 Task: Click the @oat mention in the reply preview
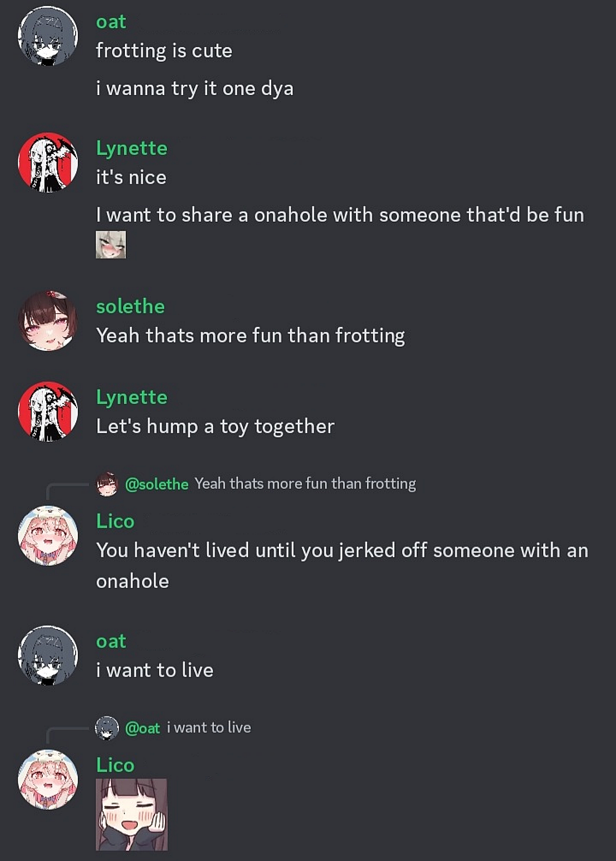click(x=143, y=728)
